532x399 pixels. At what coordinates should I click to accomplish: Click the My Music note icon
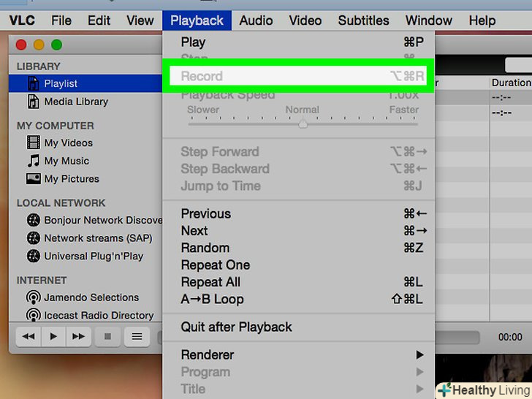tap(34, 161)
